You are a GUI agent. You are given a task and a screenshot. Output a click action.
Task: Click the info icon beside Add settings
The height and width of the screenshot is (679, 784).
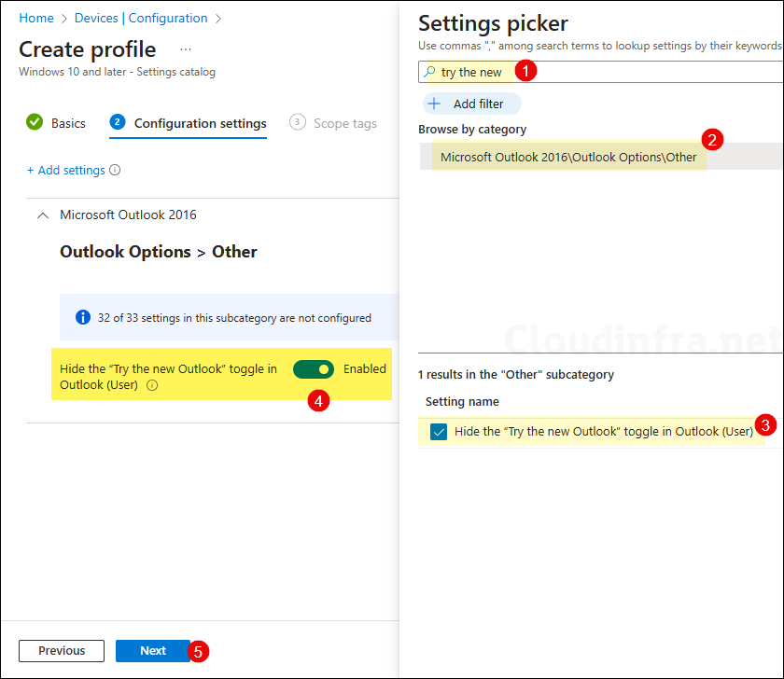pos(114,170)
